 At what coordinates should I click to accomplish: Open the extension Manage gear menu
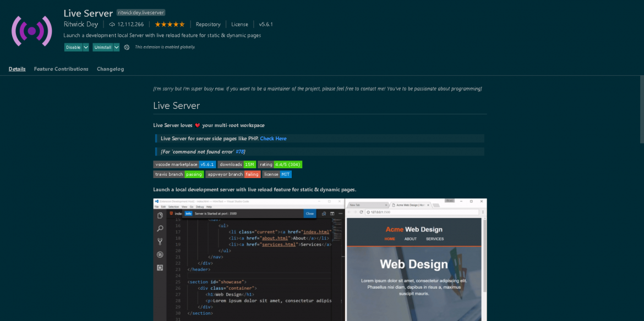pyautogui.click(x=127, y=47)
